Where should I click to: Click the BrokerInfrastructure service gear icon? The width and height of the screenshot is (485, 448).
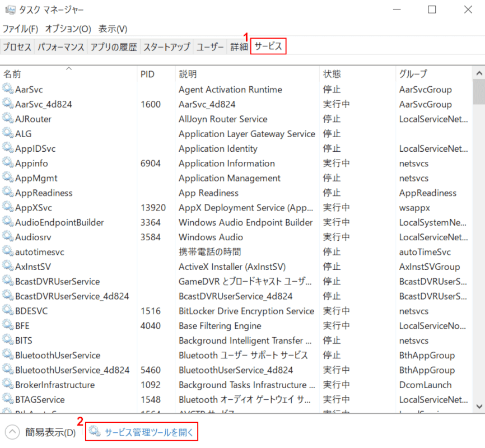8,384
